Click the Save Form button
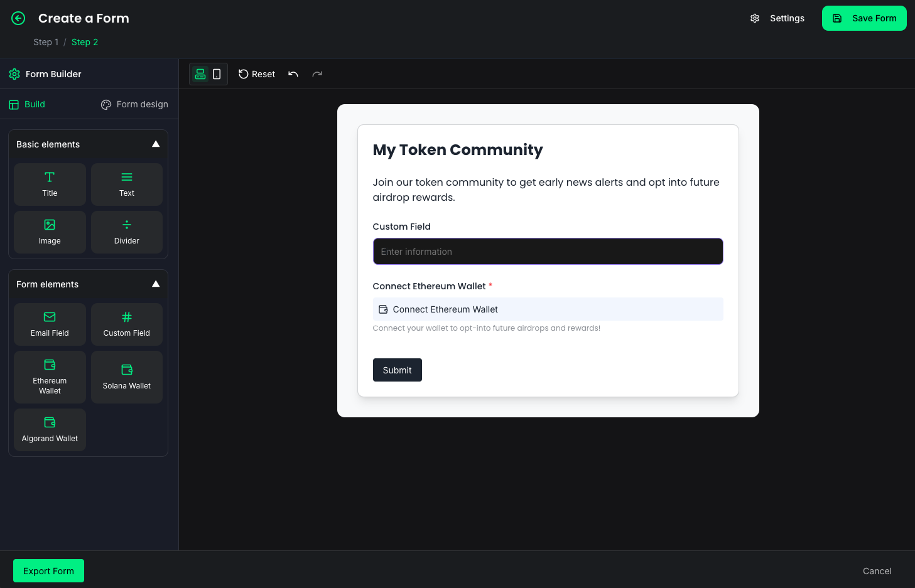Image resolution: width=915 pixels, height=588 pixels. click(x=864, y=18)
